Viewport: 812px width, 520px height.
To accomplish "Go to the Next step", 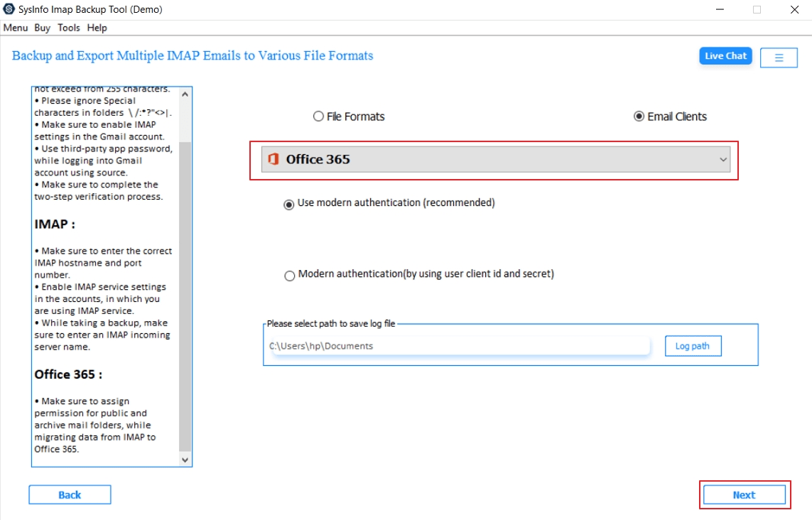I will [745, 495].
